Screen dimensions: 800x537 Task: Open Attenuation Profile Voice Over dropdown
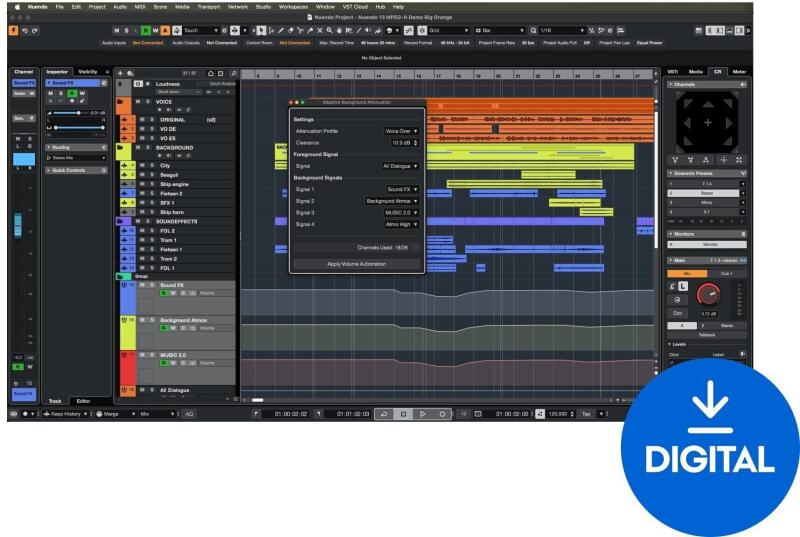401,131
